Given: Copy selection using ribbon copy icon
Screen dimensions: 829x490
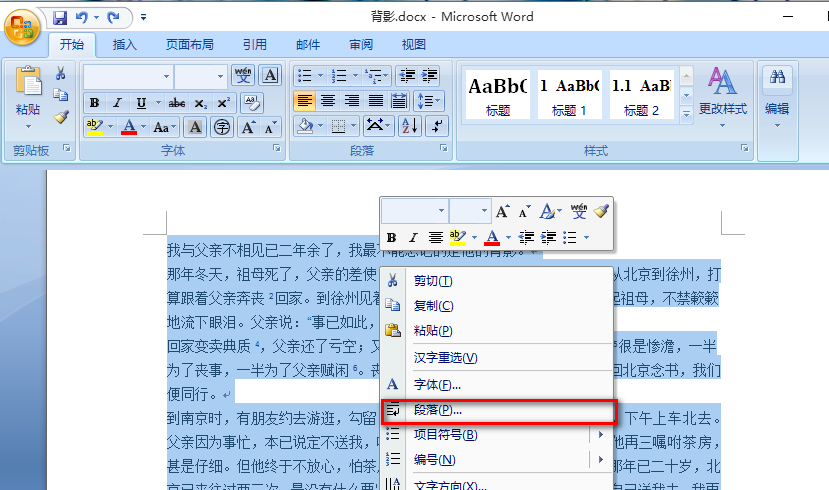Looking at the screenshot, I should 60,95.
